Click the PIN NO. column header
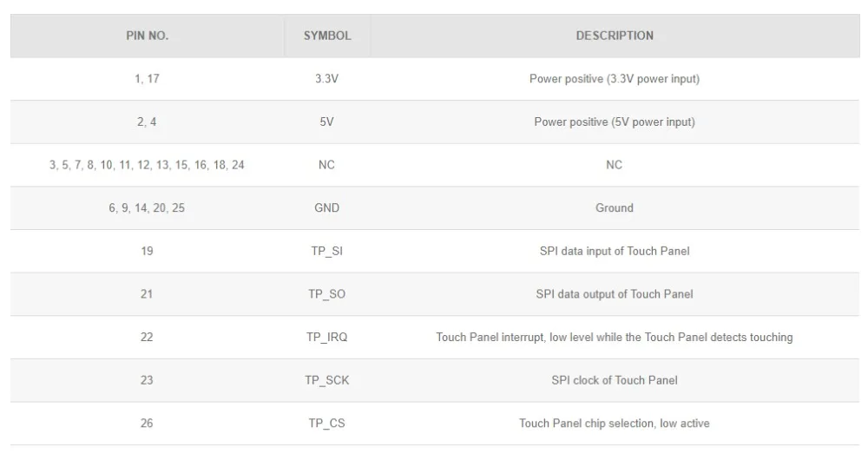This screenshot has width=868, height=460. click(x=147, y=36)
